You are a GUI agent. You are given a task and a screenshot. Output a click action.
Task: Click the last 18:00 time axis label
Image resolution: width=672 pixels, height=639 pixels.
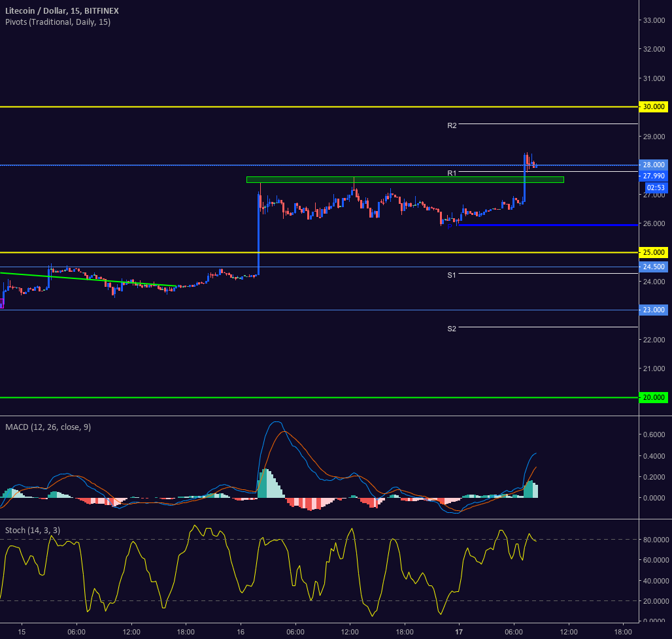623,632
